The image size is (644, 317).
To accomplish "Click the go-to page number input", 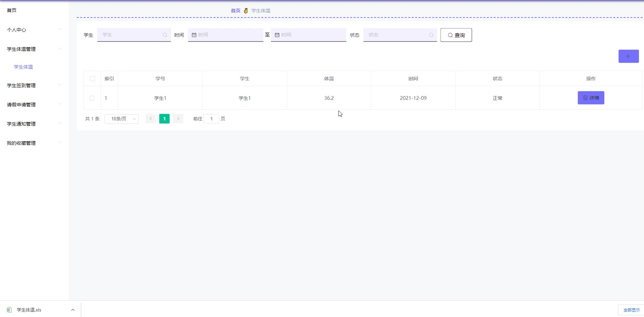I will pos(211,119).
